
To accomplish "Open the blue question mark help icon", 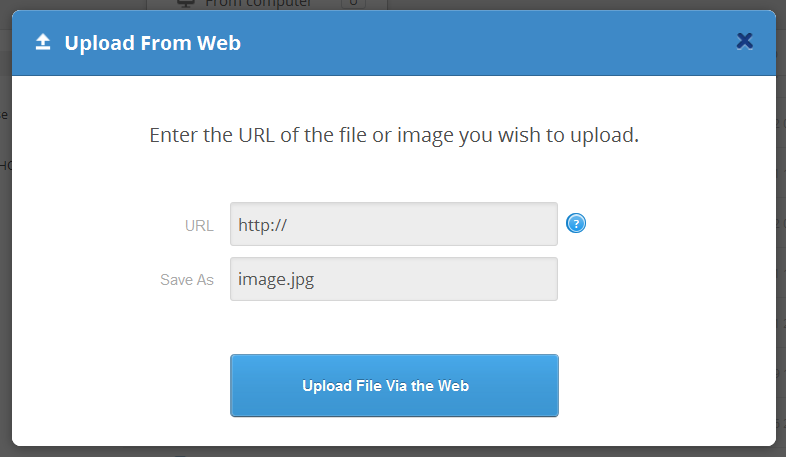I will [x=576, y=223].
